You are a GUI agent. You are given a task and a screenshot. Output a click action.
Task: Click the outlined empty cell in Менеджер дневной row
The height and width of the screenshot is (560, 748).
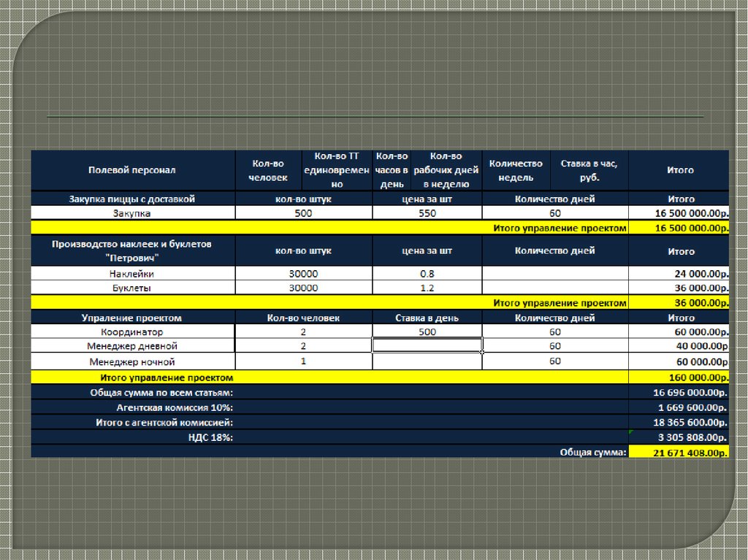[427, 346]
